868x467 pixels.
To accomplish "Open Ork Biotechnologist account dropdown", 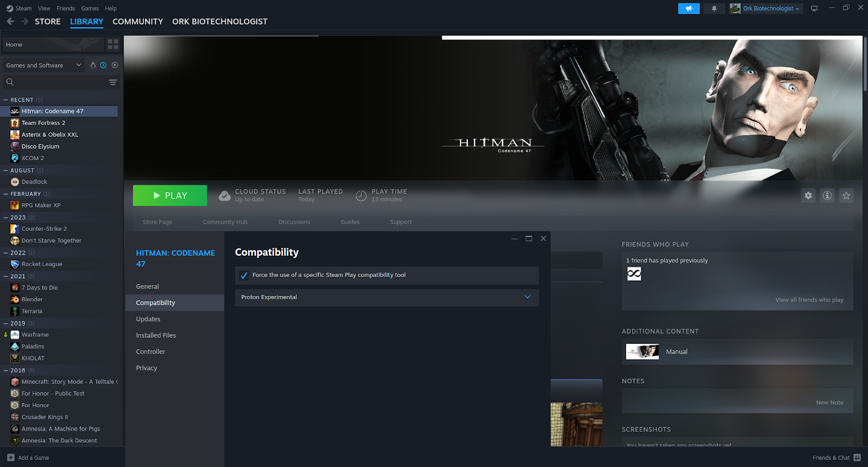I will click(x=771, y=8).
